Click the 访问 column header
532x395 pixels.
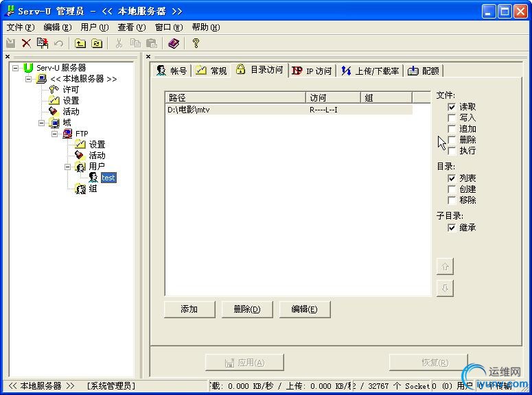[x=333, y=97]
